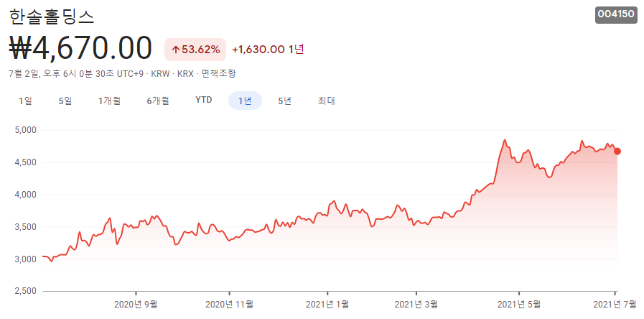Switch to the 1개월 range tab
This screenshot has height=319, width=644.
click(x=109, y=101)
